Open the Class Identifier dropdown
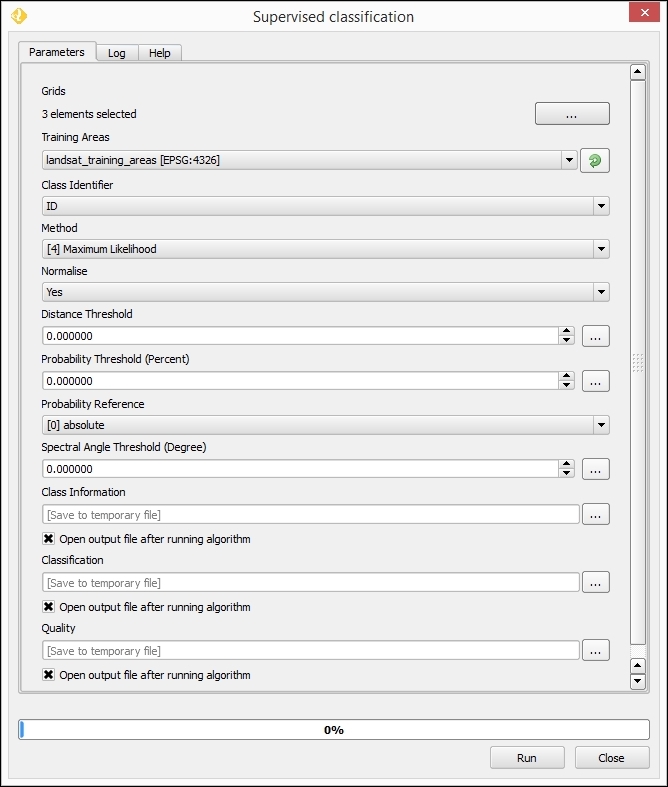668x787 pixels. (600, 206)
